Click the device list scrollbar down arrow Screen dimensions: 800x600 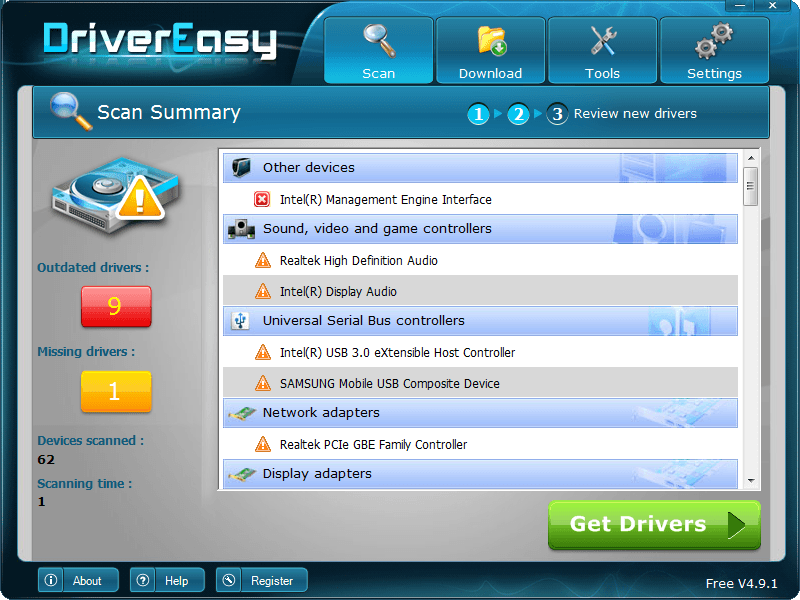(x=751, y=482)
